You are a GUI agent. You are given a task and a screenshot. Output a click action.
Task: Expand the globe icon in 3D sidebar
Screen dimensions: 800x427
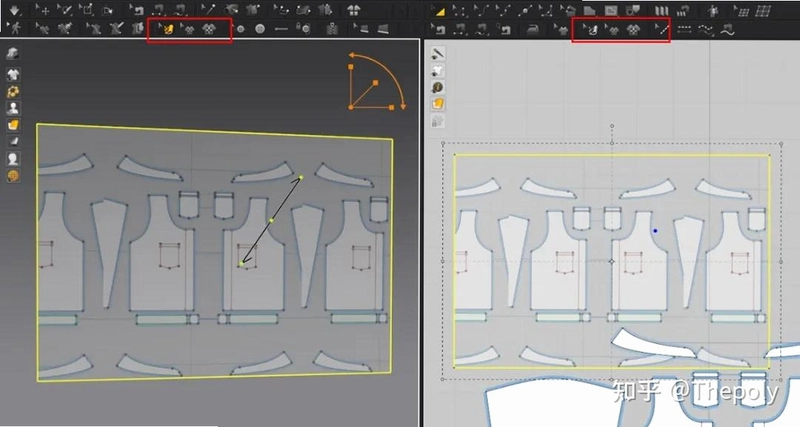click(x=13, y=176)
